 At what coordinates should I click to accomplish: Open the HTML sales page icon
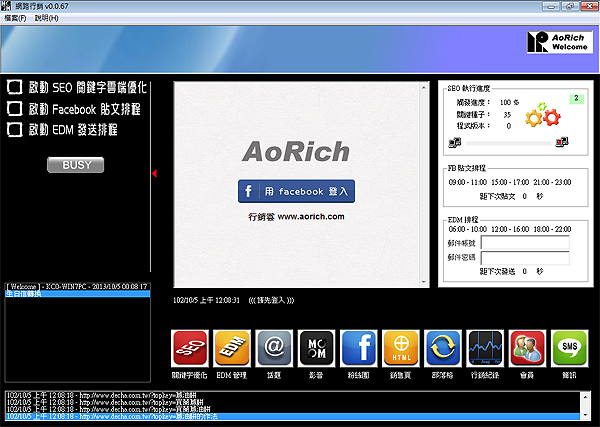coord(401,348)
